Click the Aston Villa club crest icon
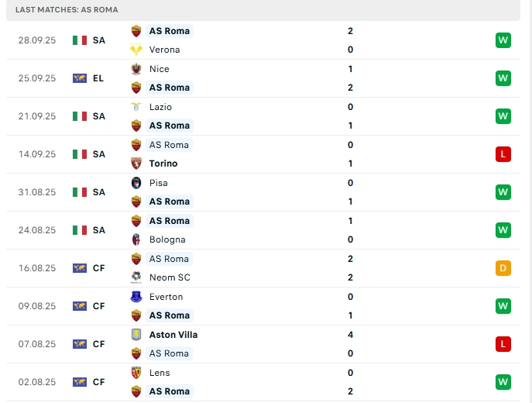 click(x=137, y=335)
